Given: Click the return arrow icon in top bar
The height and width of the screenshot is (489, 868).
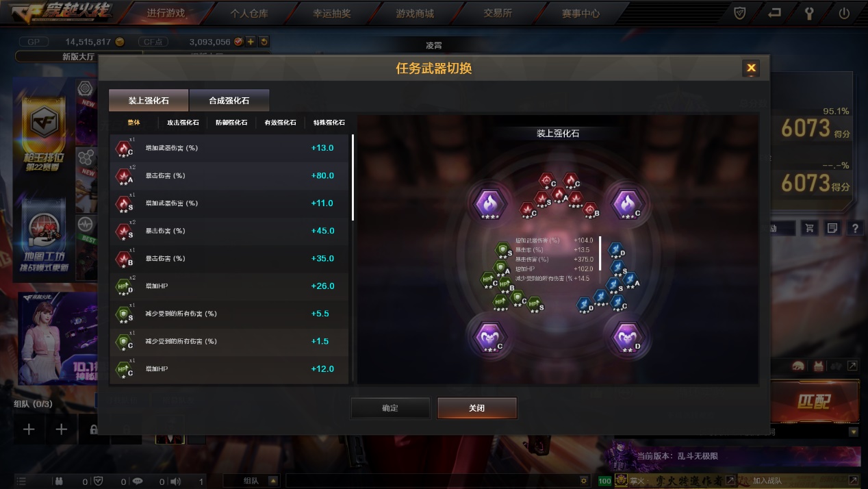Looking at the screenshot, I should (x=774, y=13).
